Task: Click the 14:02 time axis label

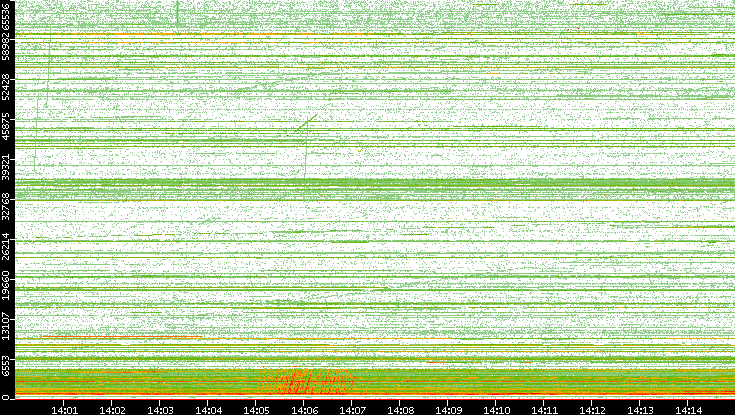Action: [x=112, y=410]
